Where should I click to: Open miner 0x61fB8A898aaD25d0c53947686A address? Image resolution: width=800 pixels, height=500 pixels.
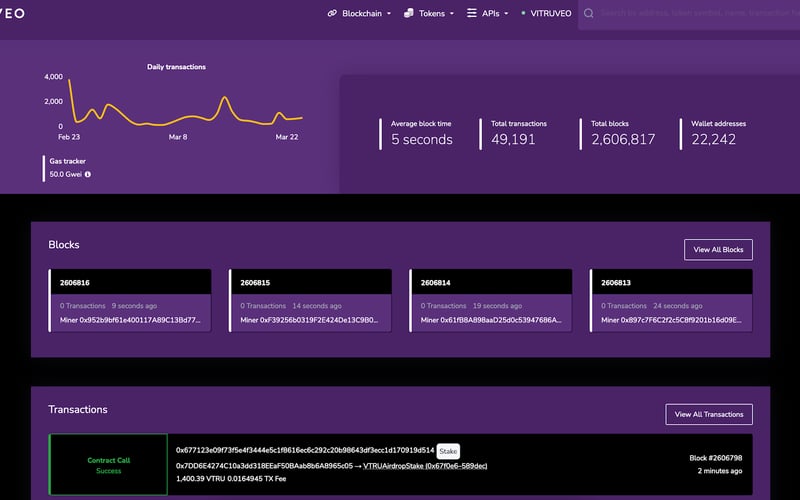tap(501, 320)
